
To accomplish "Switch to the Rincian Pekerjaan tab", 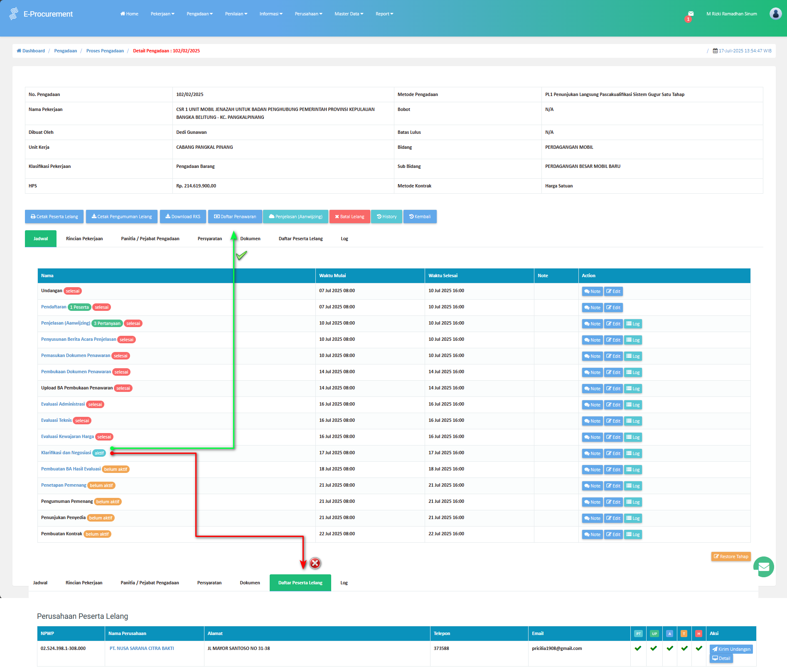I will pos(84,239).
